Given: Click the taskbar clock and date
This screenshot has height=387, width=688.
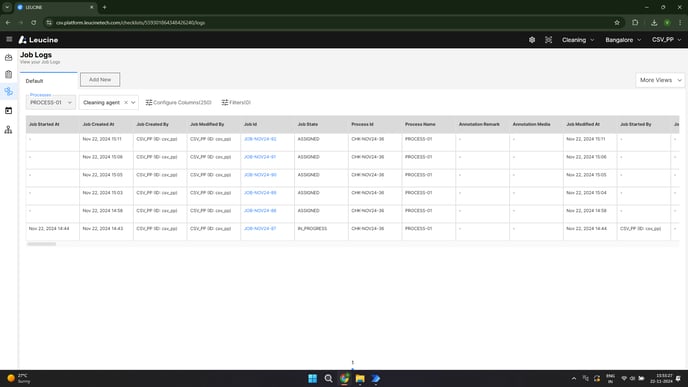Looking at the screenshot, I should coord(661,378).
